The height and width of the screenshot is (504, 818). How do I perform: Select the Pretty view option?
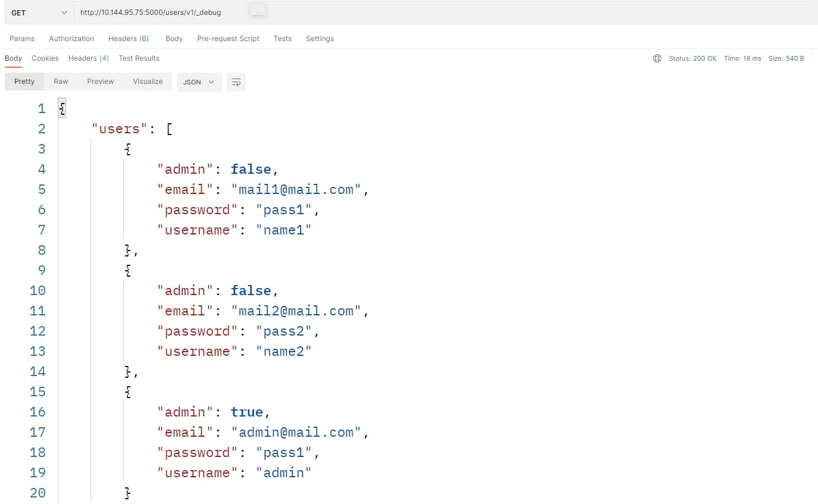tap(24, 82)
